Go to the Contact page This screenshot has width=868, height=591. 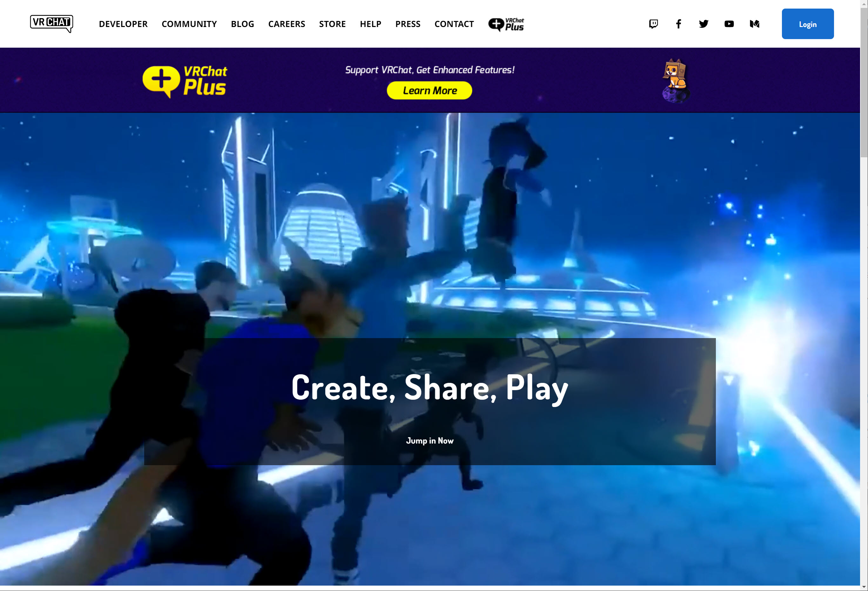coord(454,24)
